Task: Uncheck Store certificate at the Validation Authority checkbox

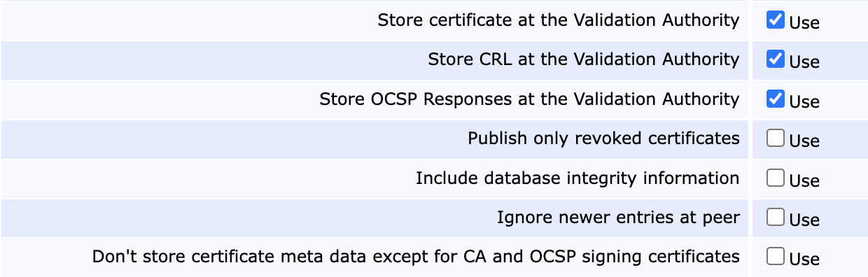Action: tap(775, 20)
